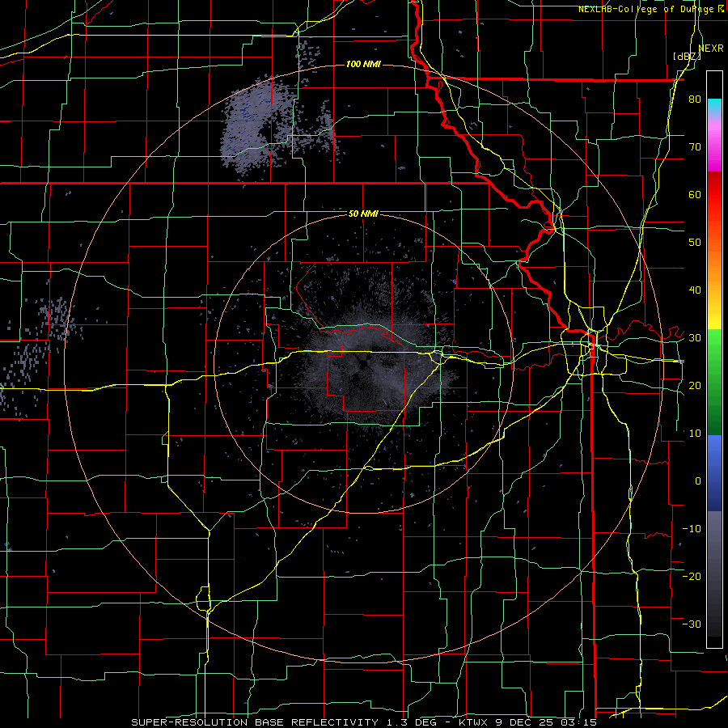
Task: Click the 30 dBZ scale value
Action: 695,338
